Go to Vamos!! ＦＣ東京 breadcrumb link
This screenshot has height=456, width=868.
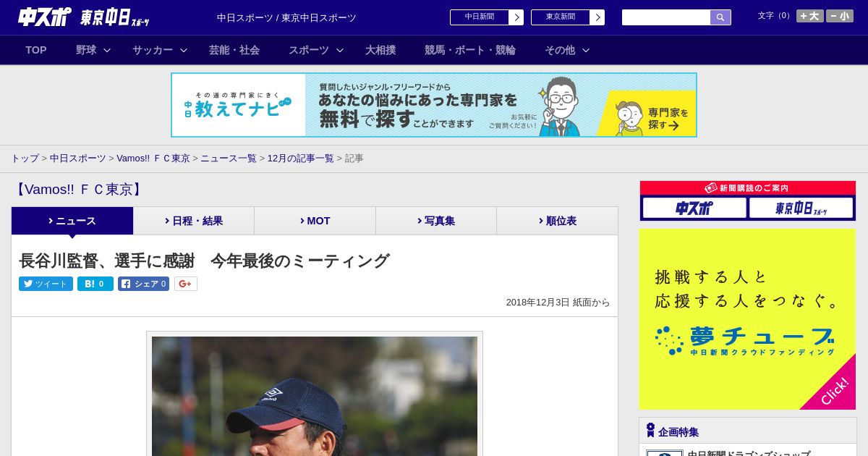point(153,158)
